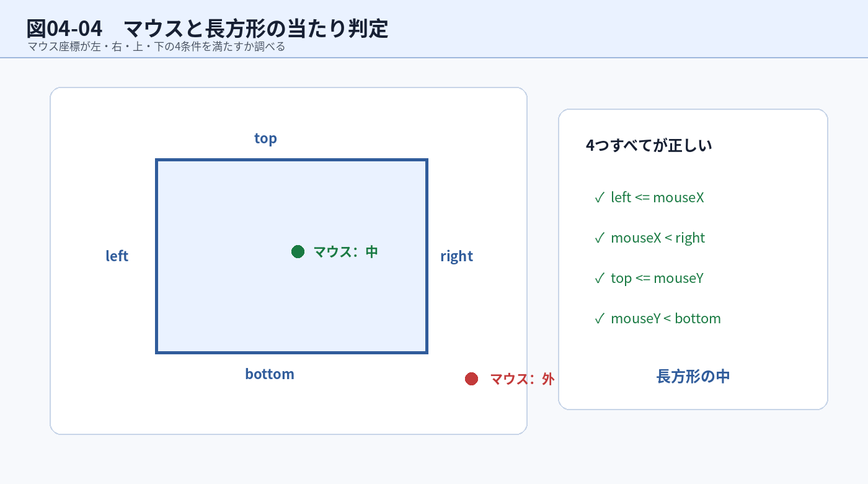This screenshot has height=484, width=868.
Task: Click the green mouse-inside dot
Action: click(298, 251)
